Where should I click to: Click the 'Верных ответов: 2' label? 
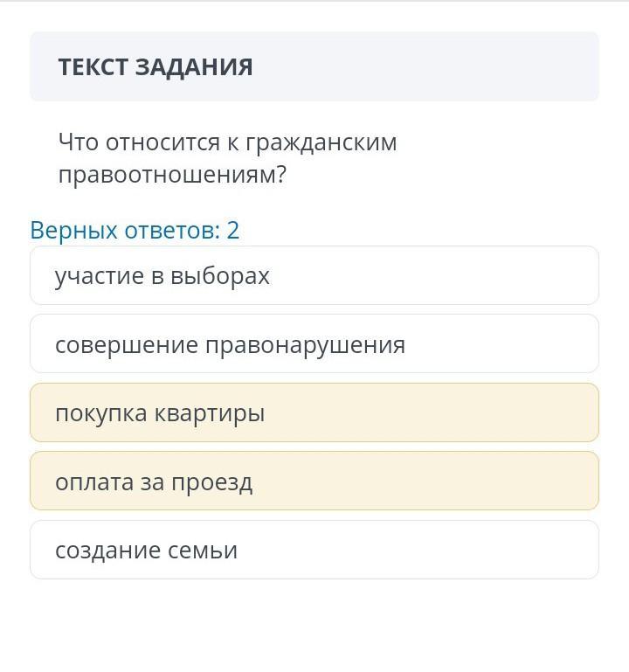135,230
